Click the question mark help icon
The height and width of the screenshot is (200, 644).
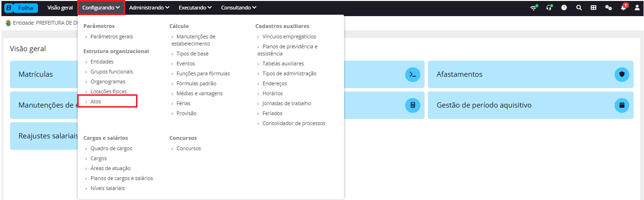pyautogui.click(x=564, y=8)
